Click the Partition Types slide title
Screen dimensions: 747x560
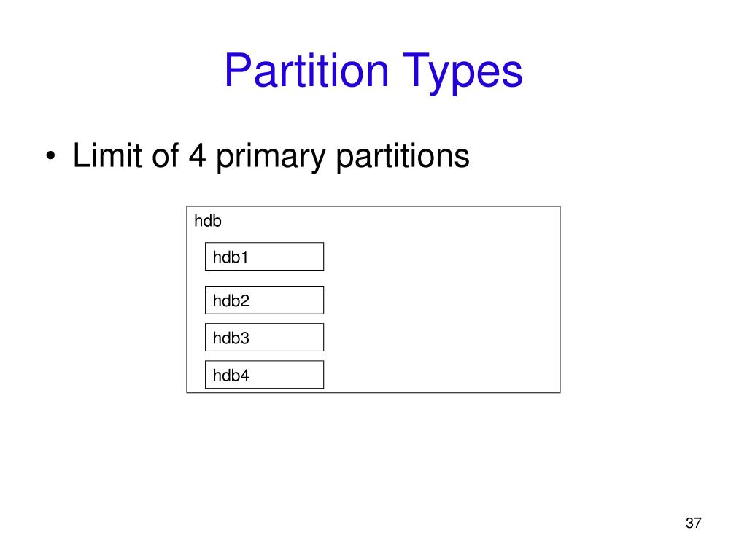point(373,71)
